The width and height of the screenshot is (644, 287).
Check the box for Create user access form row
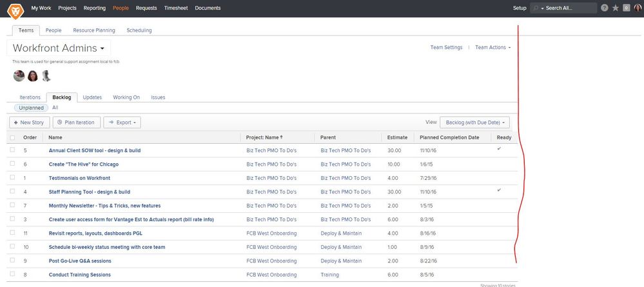coord(12,219)
